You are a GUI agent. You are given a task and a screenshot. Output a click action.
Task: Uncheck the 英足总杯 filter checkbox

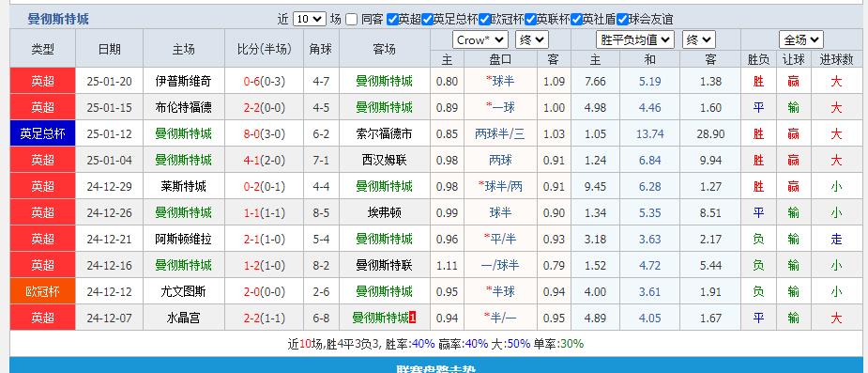click(x=427, y=20)
